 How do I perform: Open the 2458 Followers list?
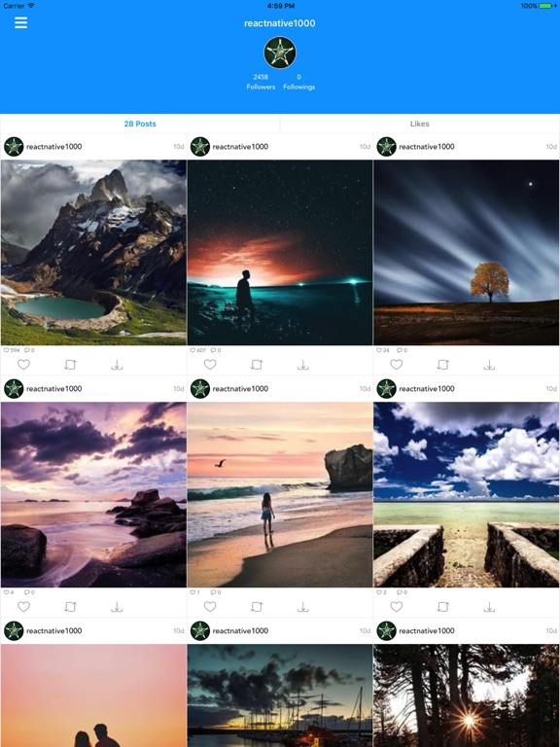(261, 82)
